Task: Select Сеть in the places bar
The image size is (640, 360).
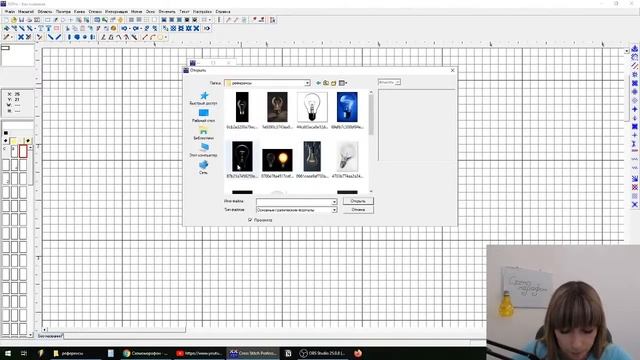Action: click(203, 167)
